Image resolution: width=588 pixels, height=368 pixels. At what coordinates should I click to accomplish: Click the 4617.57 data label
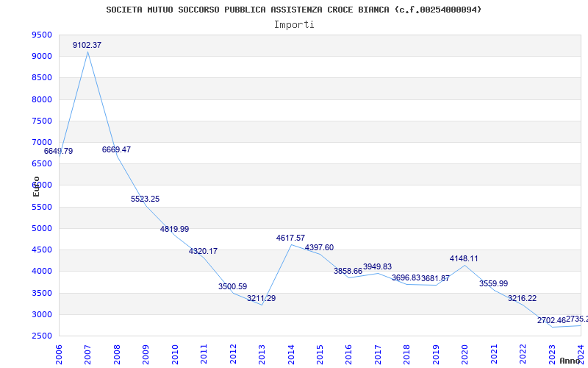point(290,238)
